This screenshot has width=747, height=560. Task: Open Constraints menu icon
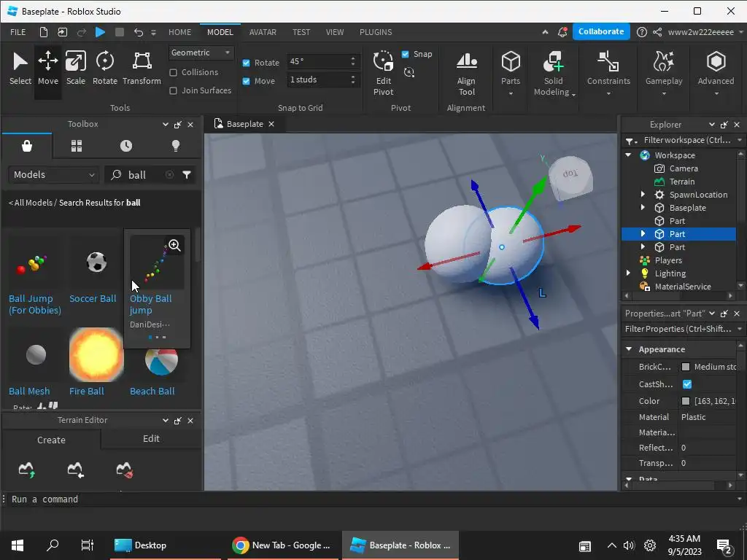(608, 62)
